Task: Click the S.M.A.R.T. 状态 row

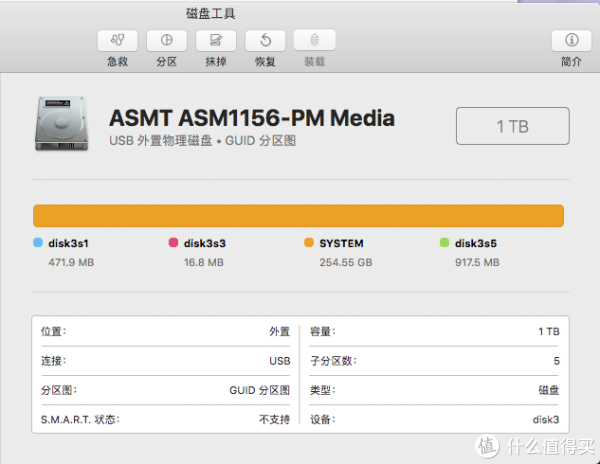Action: pos(165,419)
